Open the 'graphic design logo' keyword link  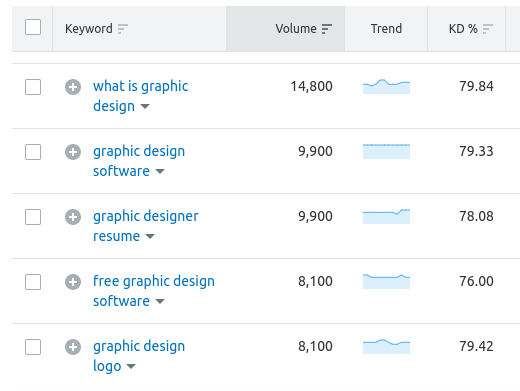(139, 356)
